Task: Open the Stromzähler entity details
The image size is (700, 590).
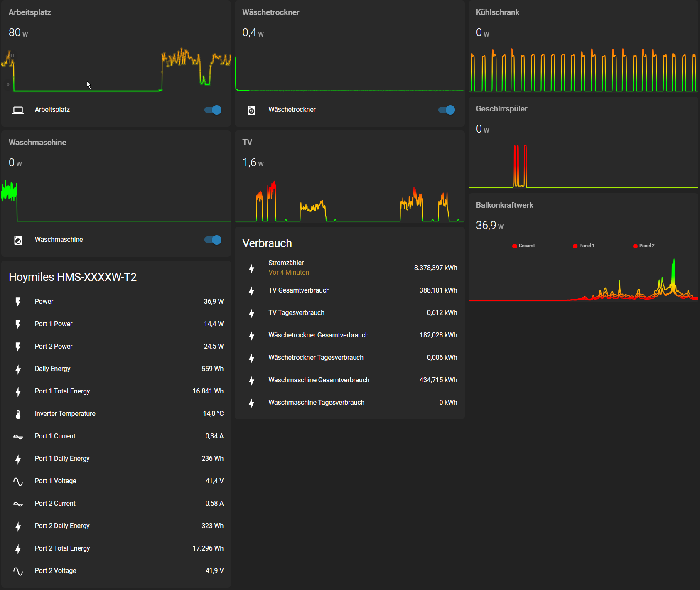Action: (x=350, y=268)
